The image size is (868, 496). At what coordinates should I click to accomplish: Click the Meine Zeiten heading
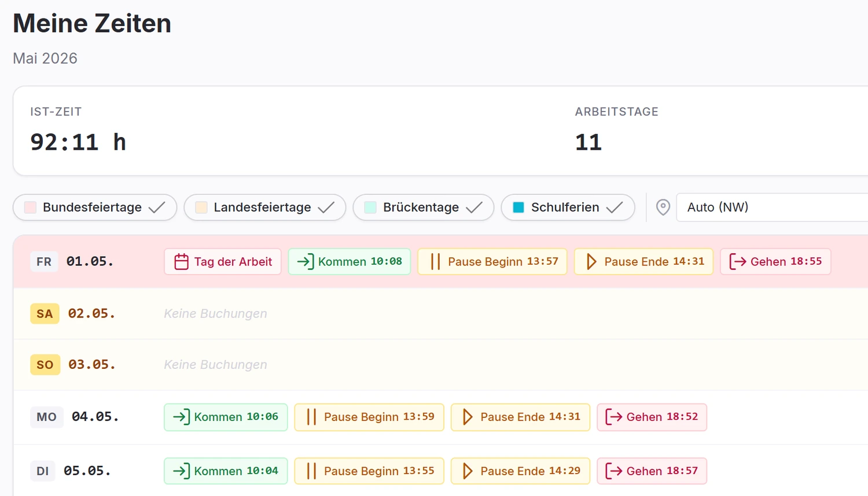pyautogui.click(x=92, y=24)
